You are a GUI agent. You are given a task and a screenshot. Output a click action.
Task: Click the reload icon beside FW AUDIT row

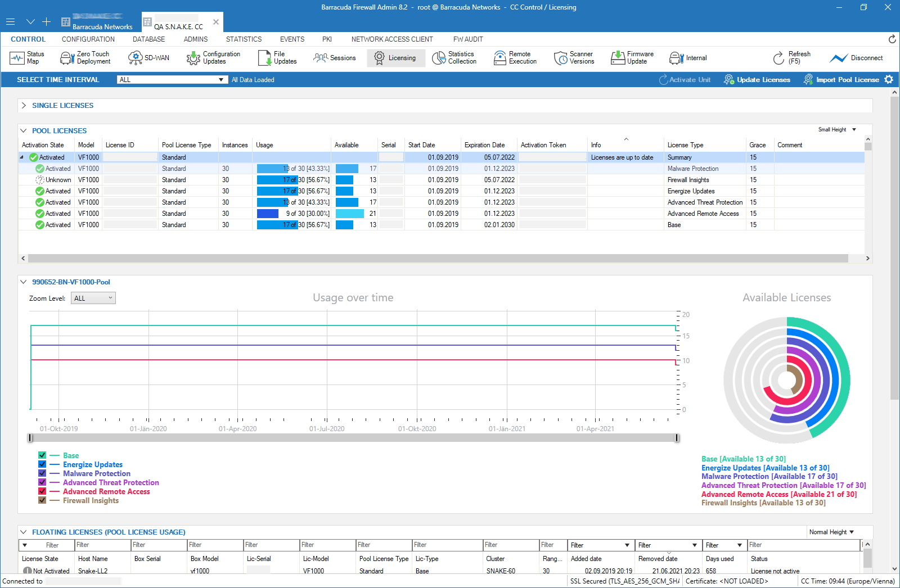[892, 39]
